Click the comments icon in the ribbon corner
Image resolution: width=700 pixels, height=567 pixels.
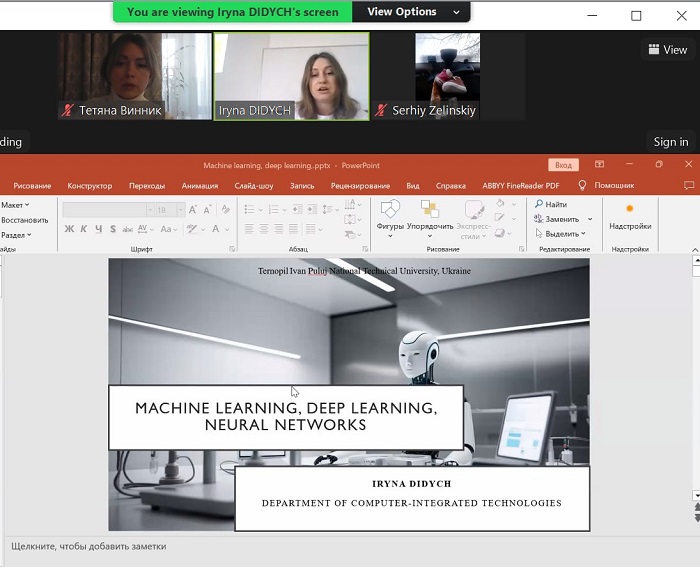click(x=688, y=185)
